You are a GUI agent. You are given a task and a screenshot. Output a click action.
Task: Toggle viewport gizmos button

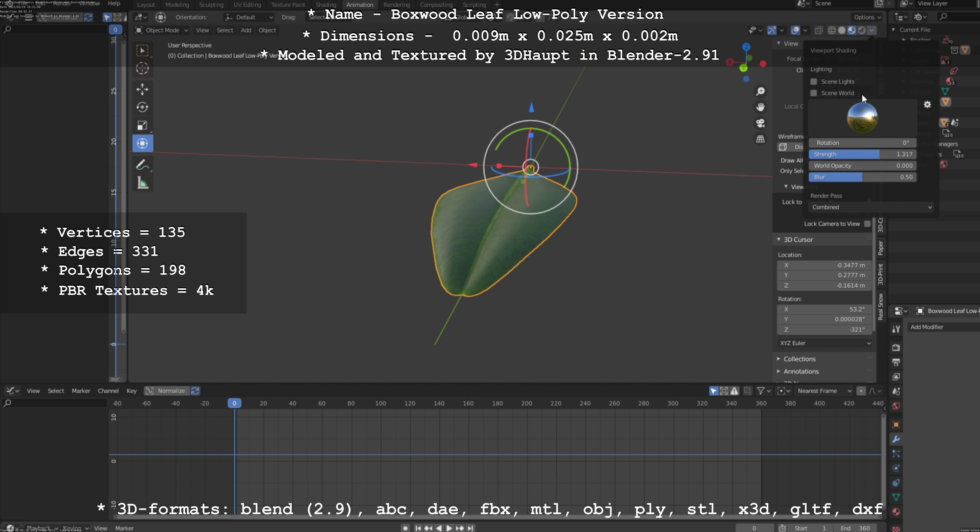click(772, 30)
